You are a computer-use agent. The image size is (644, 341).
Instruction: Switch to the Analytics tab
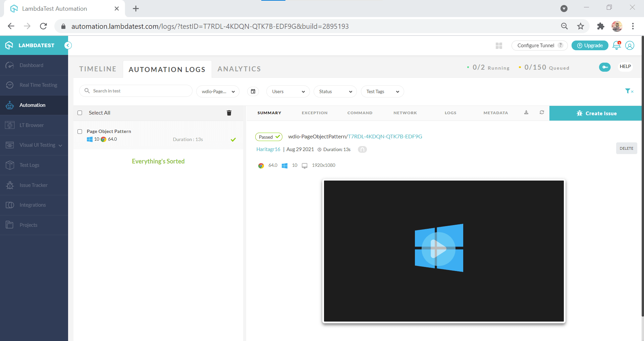pos(239,69)
